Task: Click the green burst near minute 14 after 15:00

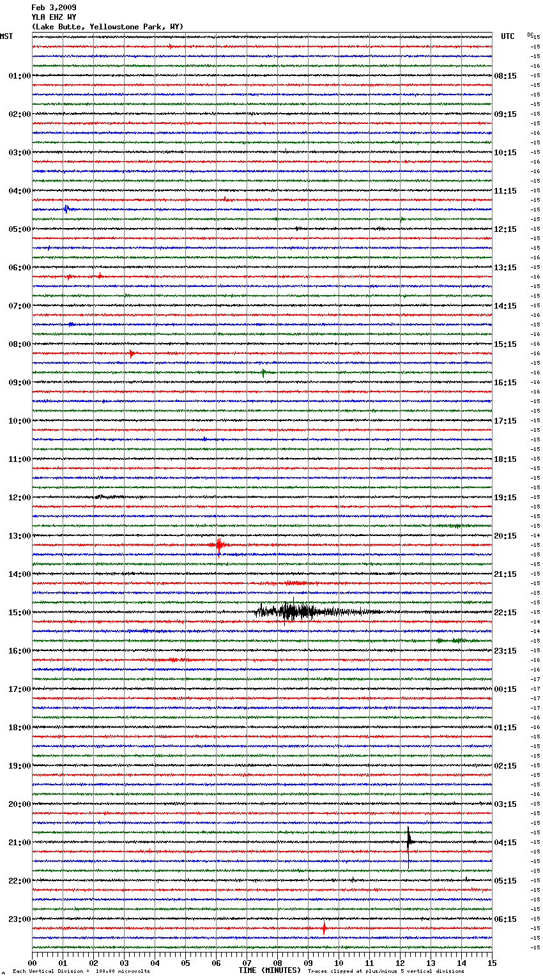Action: [x=455, y=640]
